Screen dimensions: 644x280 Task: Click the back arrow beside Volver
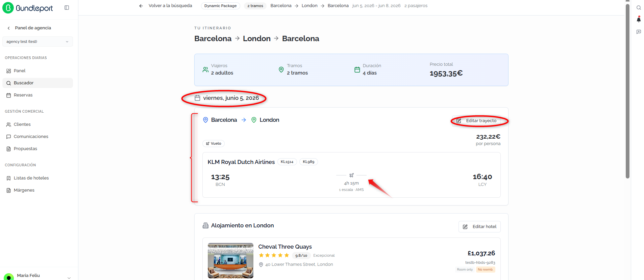[141, 6]
